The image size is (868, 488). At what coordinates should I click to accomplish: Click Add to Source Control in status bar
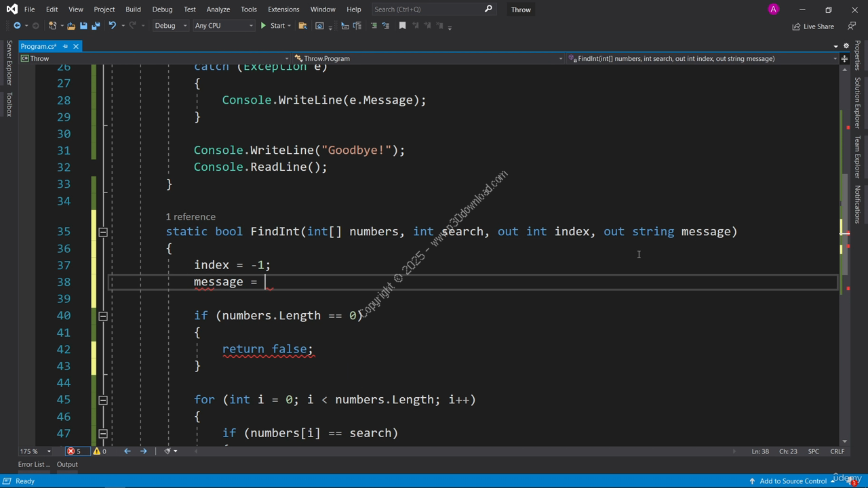[x=793, y=481]
